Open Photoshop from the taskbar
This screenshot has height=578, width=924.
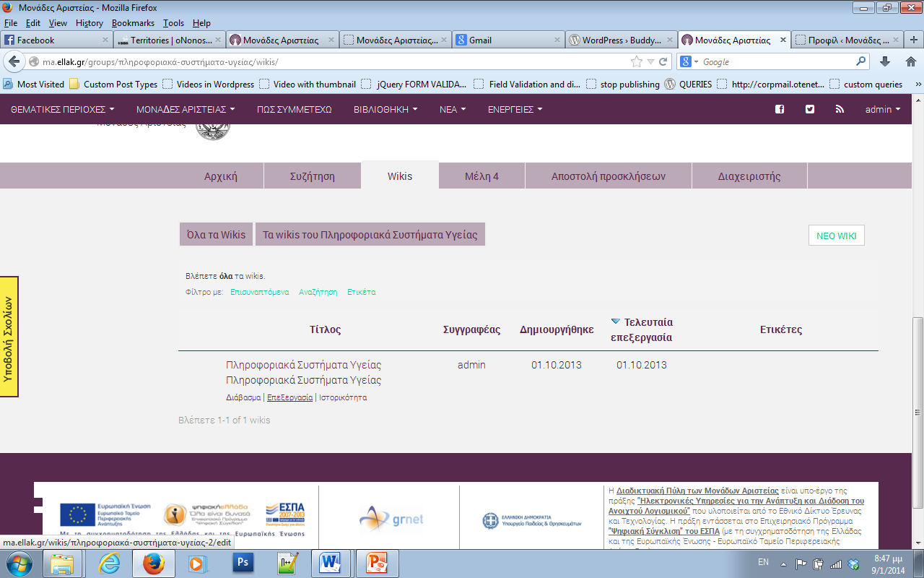click(x=243, y=563)
